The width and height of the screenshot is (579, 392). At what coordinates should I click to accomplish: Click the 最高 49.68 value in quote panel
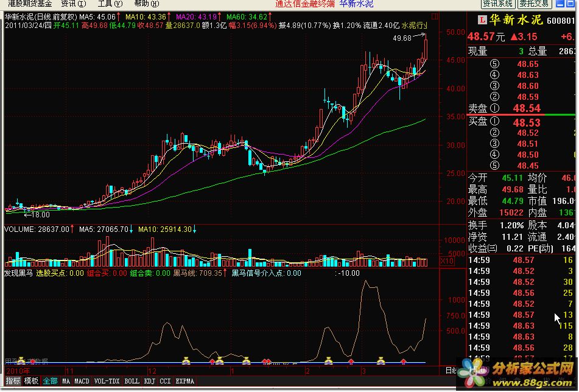pos(512,189)
